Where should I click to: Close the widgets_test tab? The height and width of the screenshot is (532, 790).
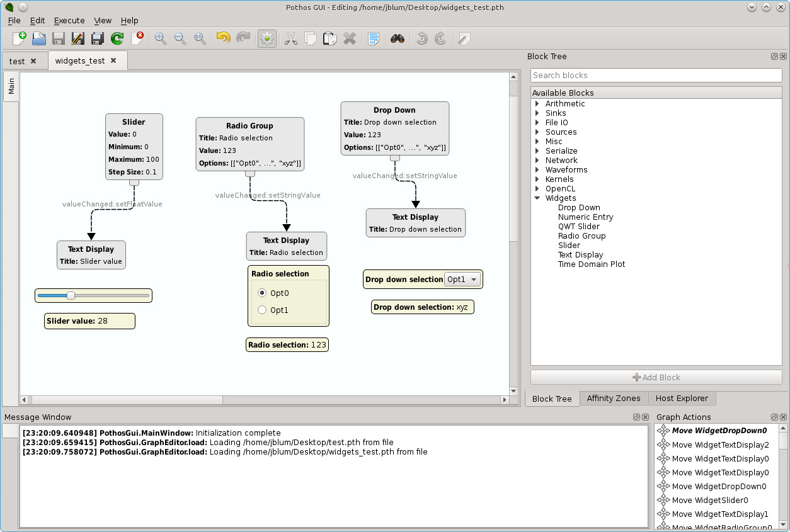point(113,60)
